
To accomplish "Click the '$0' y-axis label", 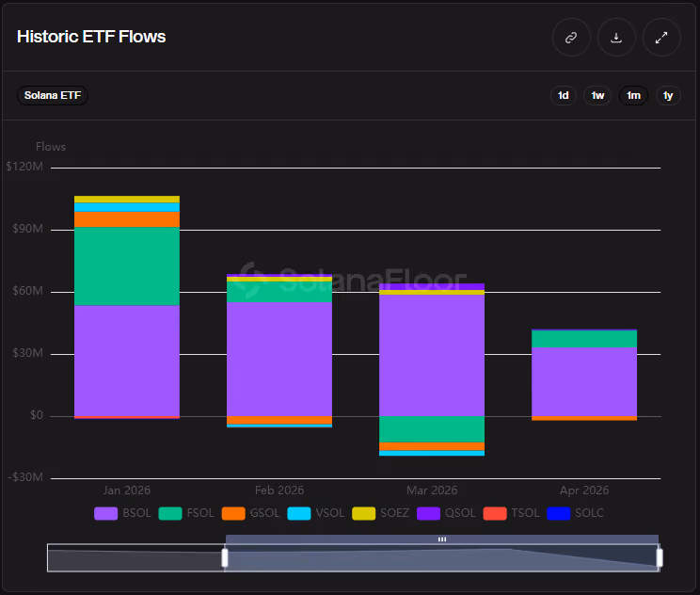I will pos(37,415).
